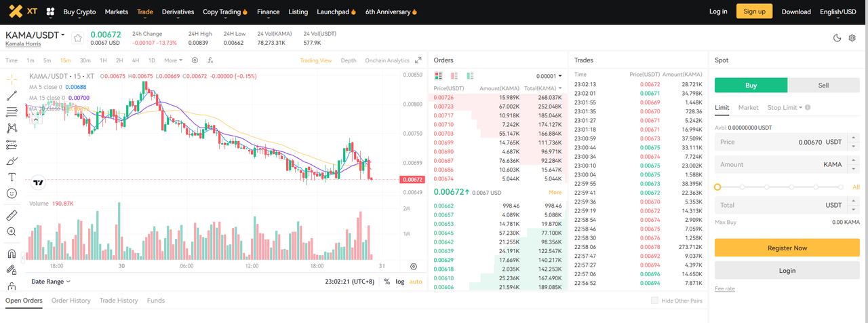Open Buy Crypto menu
This screenshot has width=868, height=323.
[x=79, y=12]
